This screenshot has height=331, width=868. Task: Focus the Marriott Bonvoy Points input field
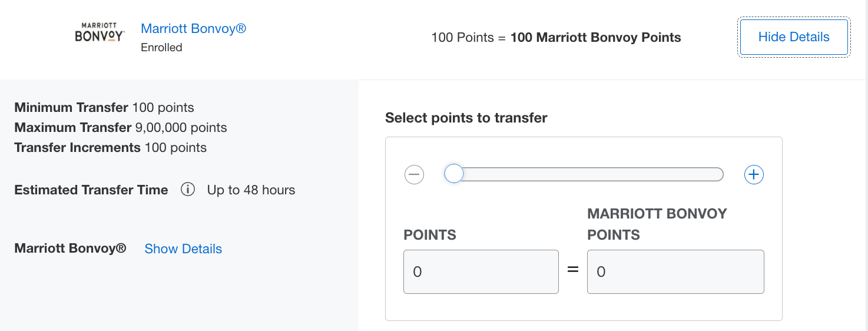point(675,272)
